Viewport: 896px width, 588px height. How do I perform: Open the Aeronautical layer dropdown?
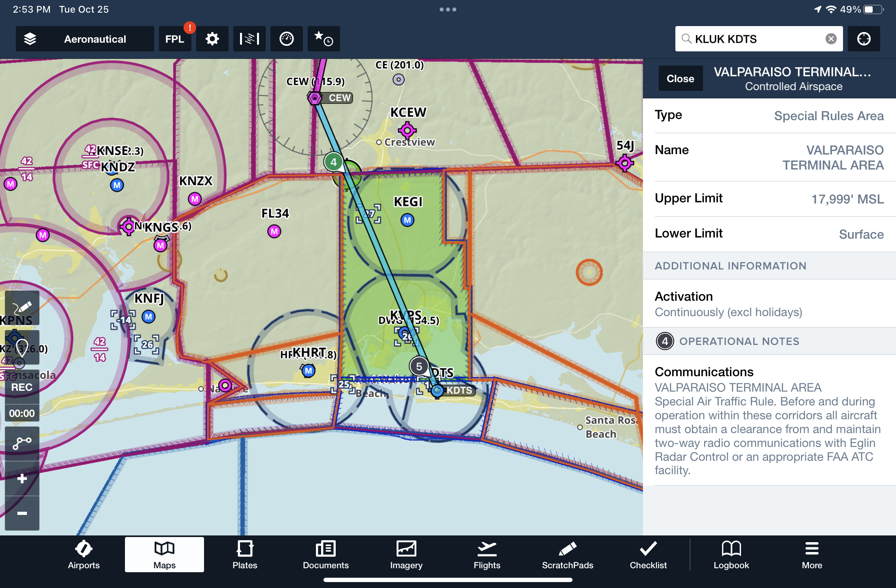click(85, 39)
